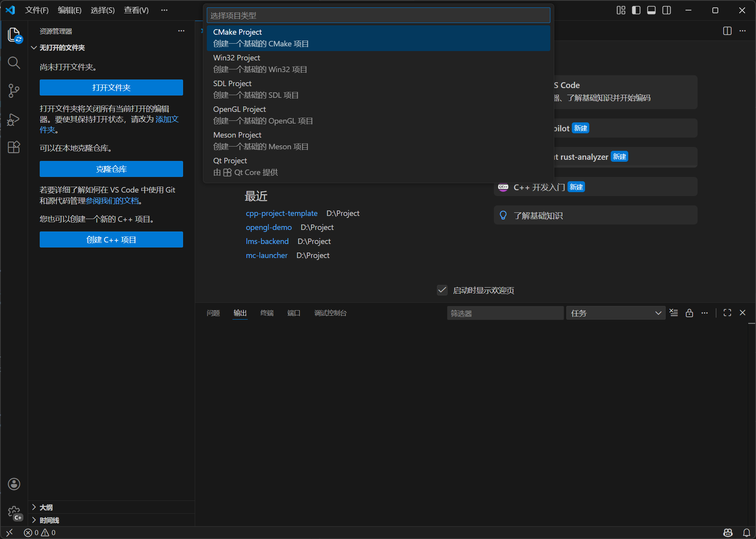Image resolution: width=756 pixels, height=539 pixels.
Task: Open the 任务 output channel dropdown
Action: click(615, 313)
